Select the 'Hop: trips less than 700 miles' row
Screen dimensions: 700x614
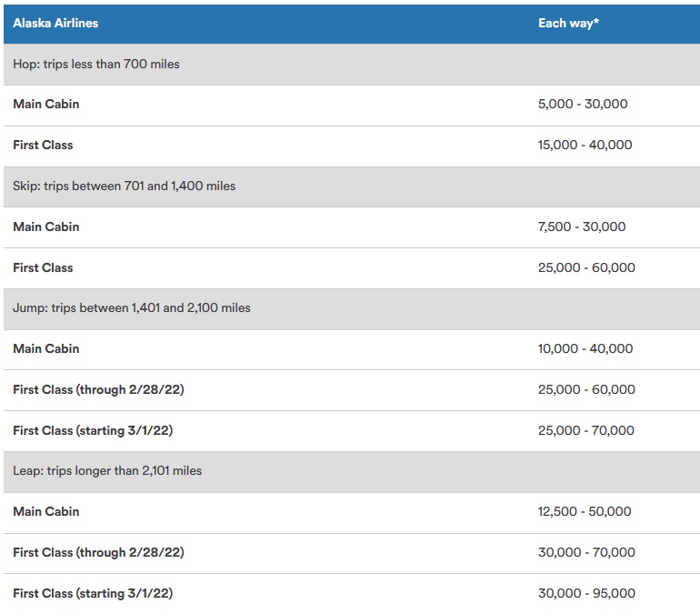[x=96, y=64]
